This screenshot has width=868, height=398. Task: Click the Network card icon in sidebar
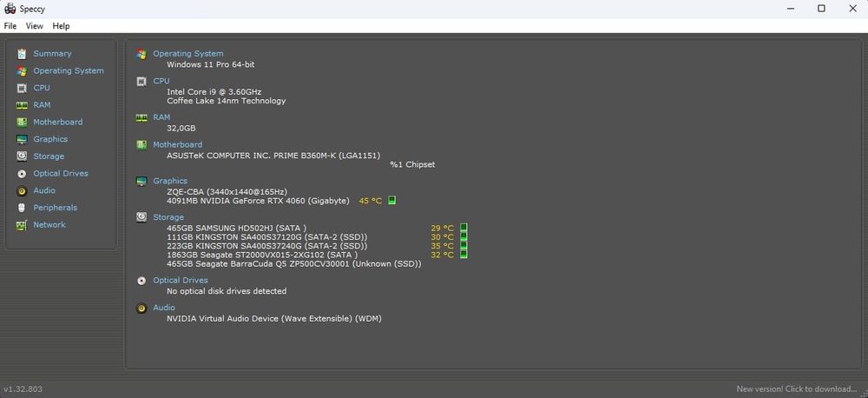(22, 225)
